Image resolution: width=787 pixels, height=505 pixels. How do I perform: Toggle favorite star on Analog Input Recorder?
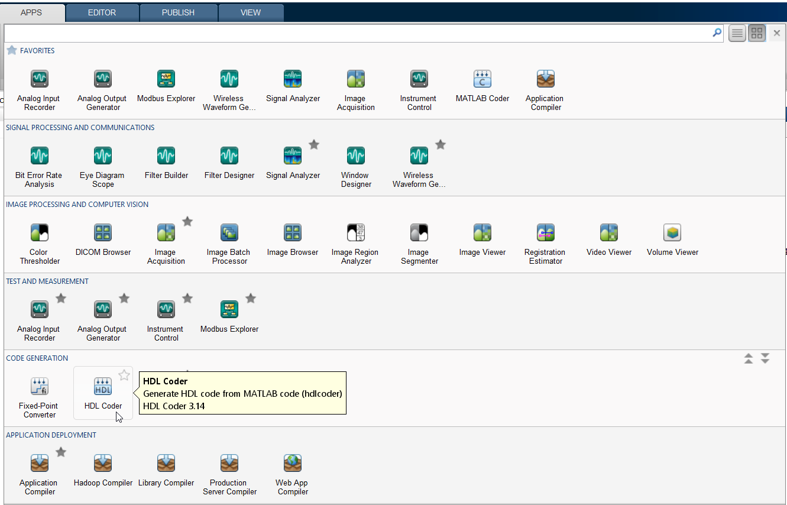point(61,299)
